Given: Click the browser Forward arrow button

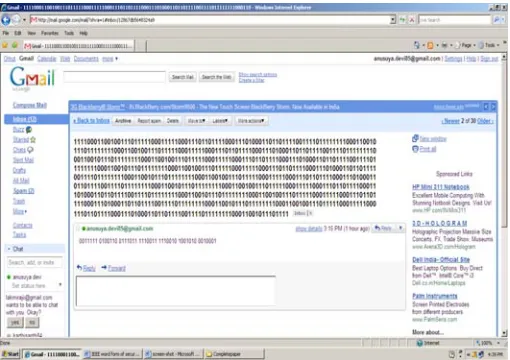Looking at the screenshot, I should (x=16, y=20).
